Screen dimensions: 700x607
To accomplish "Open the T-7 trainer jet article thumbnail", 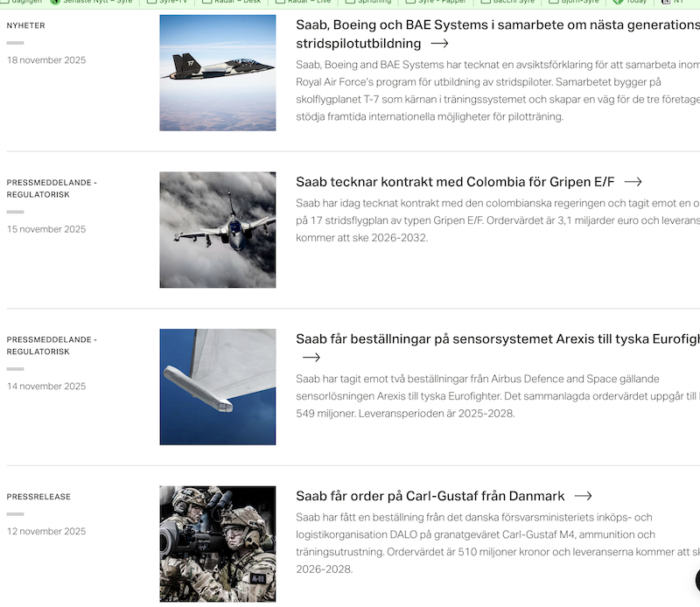I will pos(217,73).
